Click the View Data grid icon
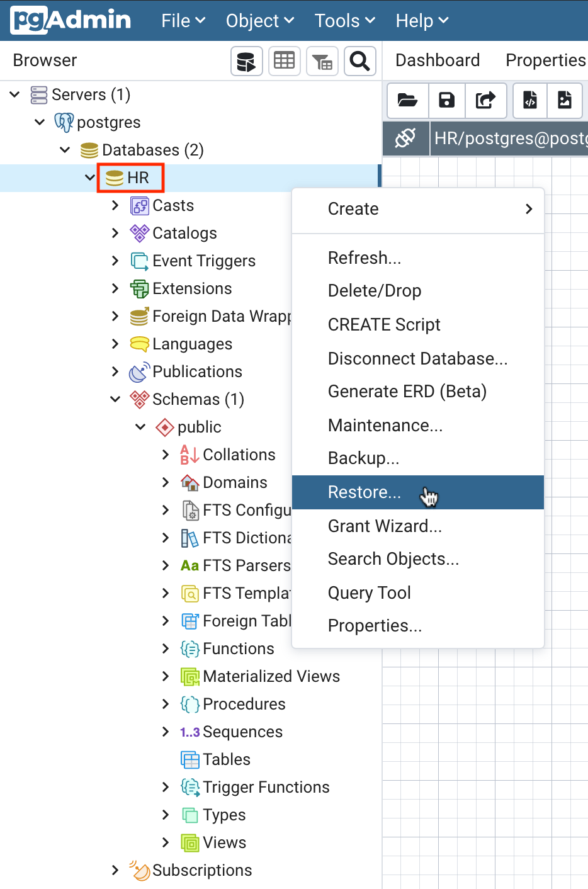The width and height of the screenshot is (588, 889). tap(284, 61)
